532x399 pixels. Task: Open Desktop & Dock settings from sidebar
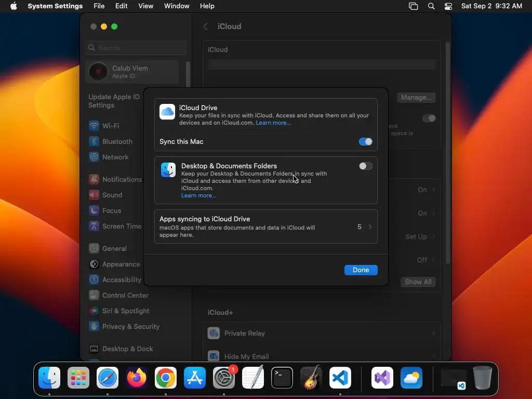[x=121, y=349]
